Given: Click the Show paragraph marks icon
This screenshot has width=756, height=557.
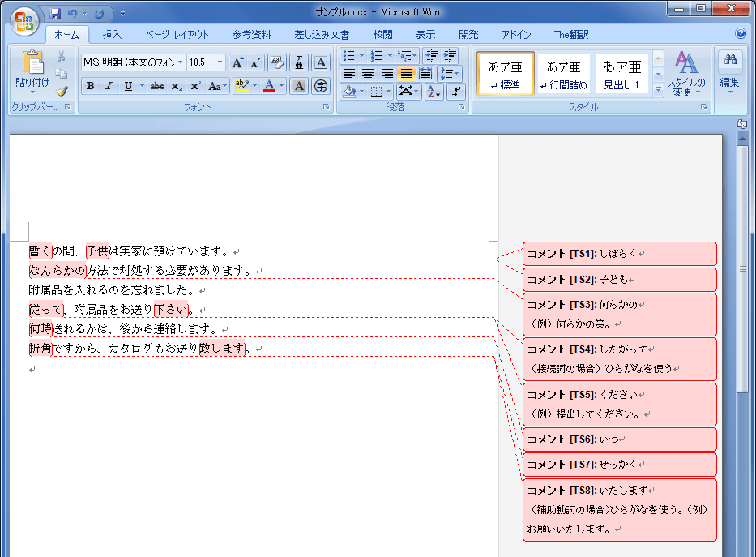Looking at the screenshot, I should [x=456, y=92].
